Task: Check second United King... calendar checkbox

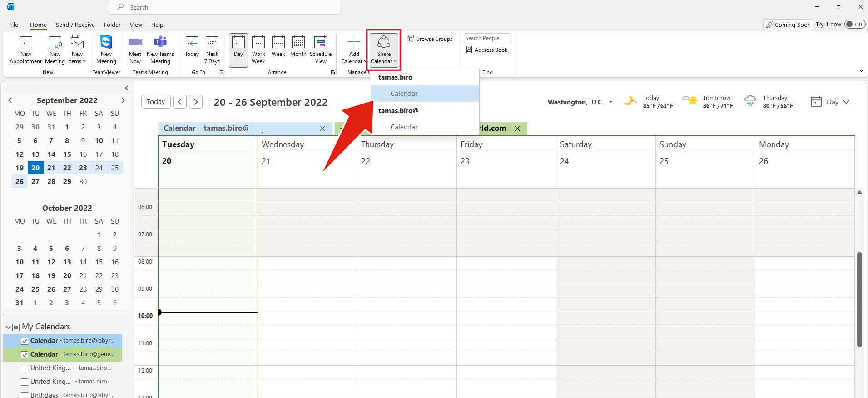Action: pos(25,382)
